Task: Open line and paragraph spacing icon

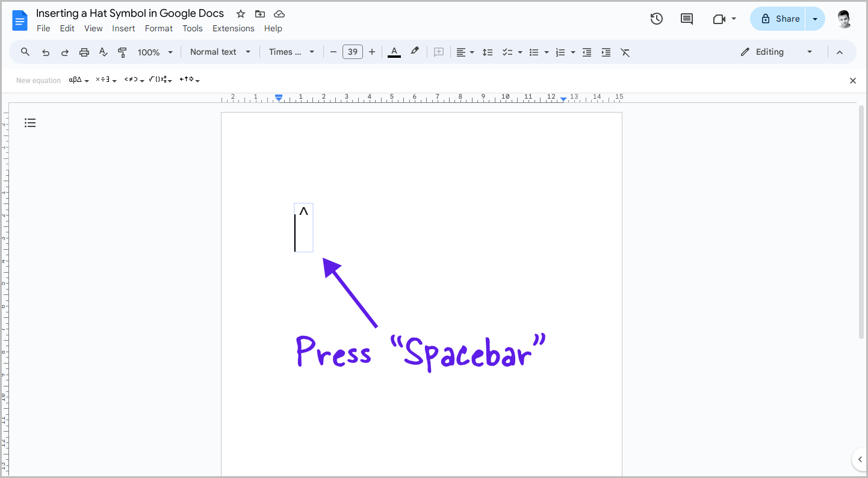Action: pyautogui.click(x=488, y=52)
